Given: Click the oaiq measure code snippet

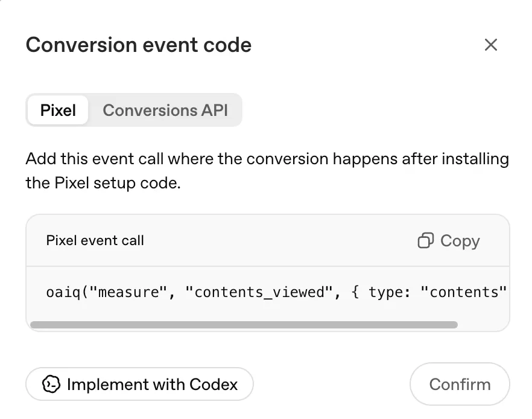Looking at the screenshot, I should point(276,292).
